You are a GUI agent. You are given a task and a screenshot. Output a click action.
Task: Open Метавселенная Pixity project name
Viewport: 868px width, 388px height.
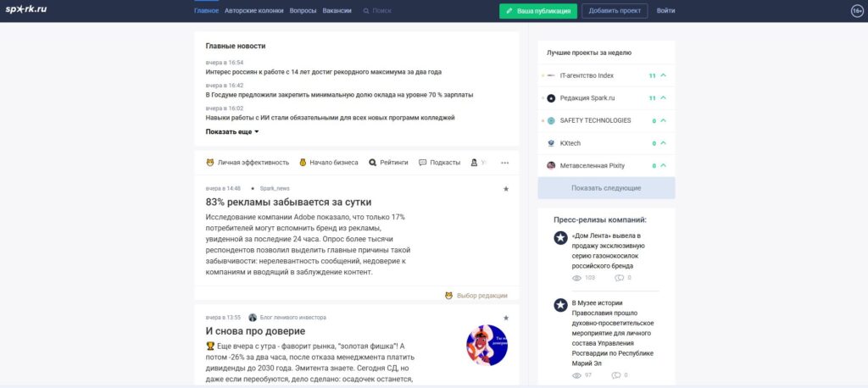593,165
